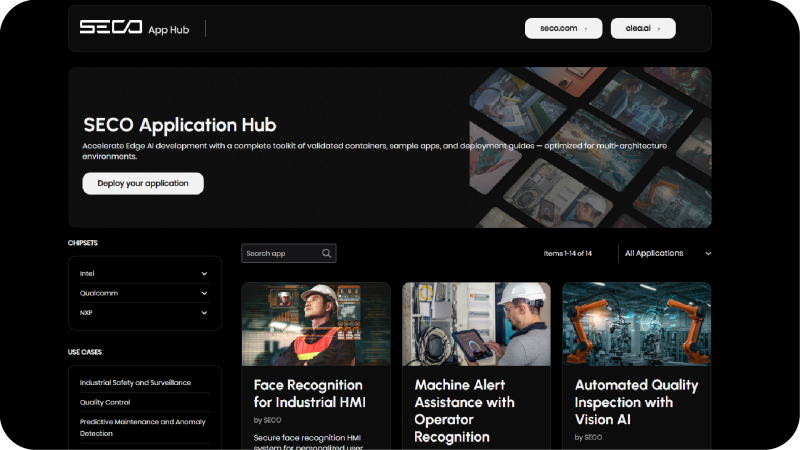Click 'by SECO' under Face Recognition card
Image resolution: width=800 pixels, height=450 pixels.
click(x=267, y=420)
